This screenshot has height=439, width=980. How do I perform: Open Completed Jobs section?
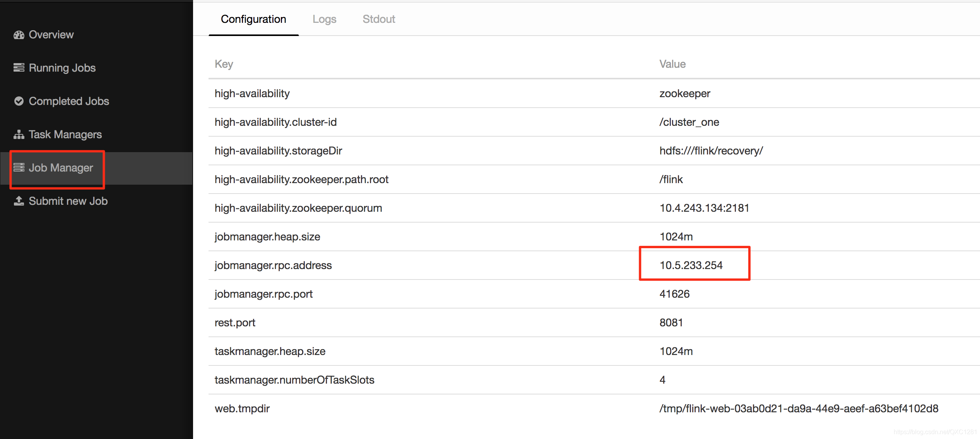tap(69, 101)
